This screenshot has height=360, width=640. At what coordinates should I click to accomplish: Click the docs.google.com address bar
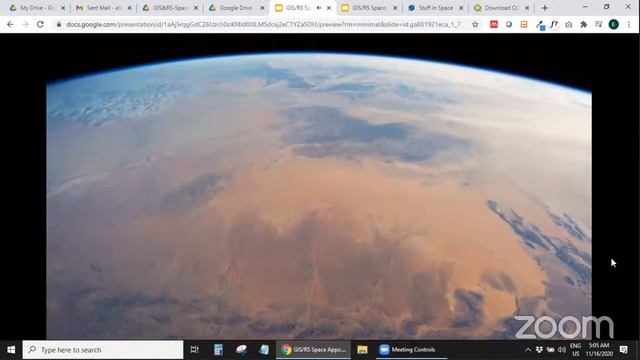pos(263,24)
